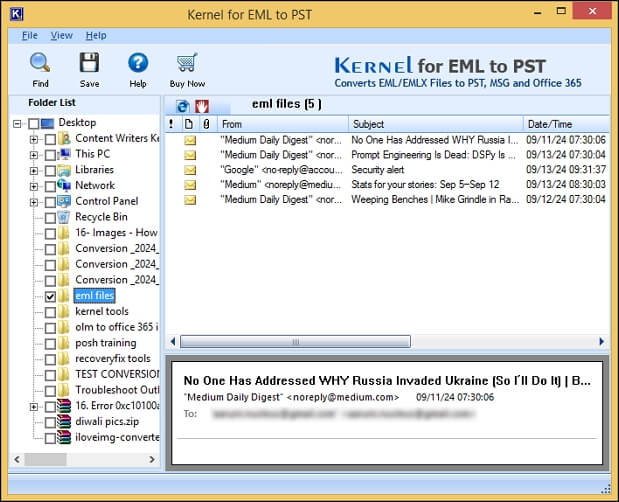Click right arrow of folder list scrollbar
Image resolution: width=619 pixels, height=502 pixels.
tap(152, 459)
